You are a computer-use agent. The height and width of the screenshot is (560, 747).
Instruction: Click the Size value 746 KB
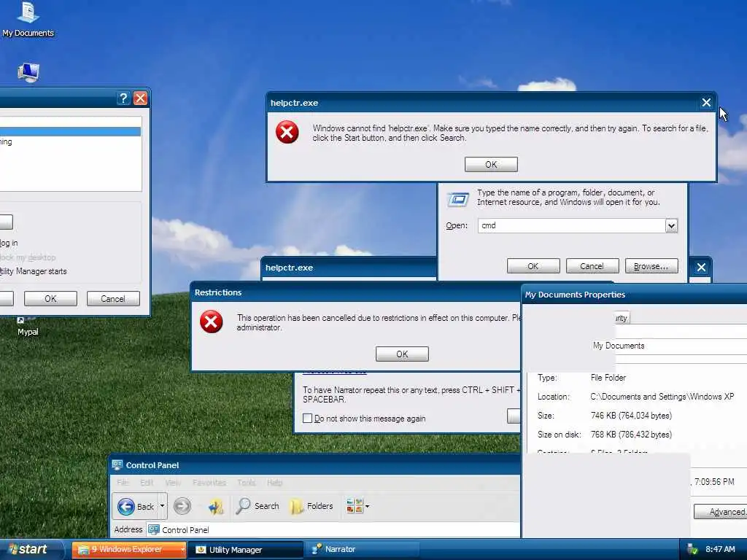(631, 416)
